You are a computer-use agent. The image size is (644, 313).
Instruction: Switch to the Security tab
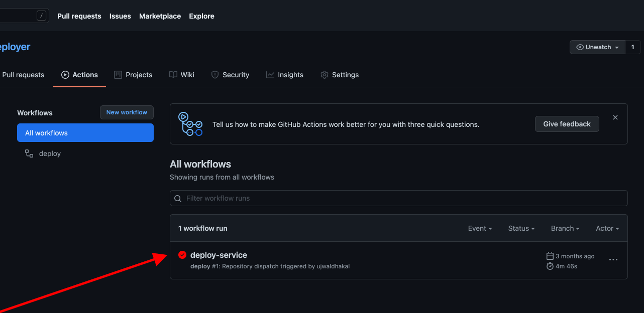[x=230, y=75]
